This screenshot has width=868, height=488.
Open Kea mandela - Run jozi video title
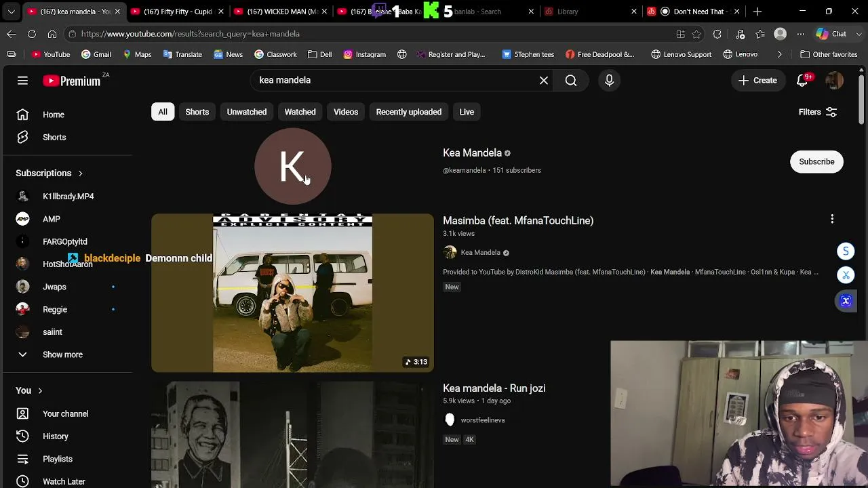[494, 388]
